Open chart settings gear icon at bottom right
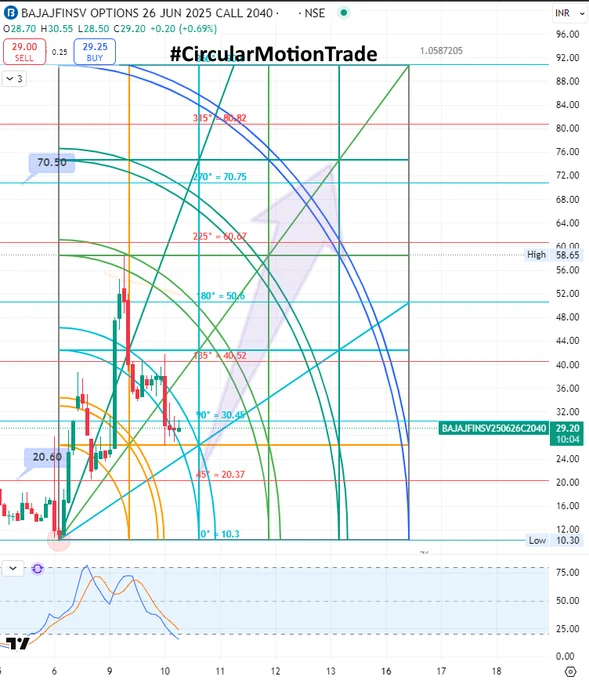Viewport: 589px width, 680px height. pyautogui.click(x=571, y=671)
